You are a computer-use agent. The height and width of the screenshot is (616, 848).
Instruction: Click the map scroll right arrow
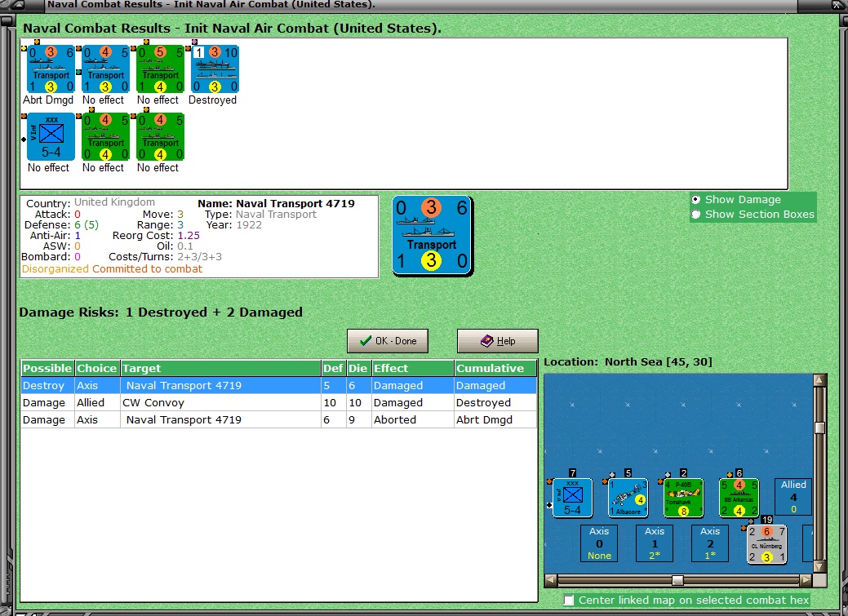(806, 580)
